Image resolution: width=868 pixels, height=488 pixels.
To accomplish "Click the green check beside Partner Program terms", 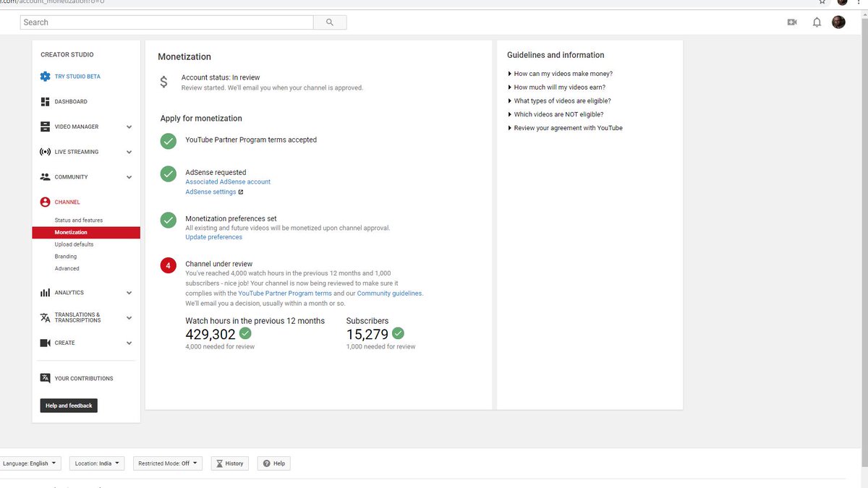I will (169, 141).
